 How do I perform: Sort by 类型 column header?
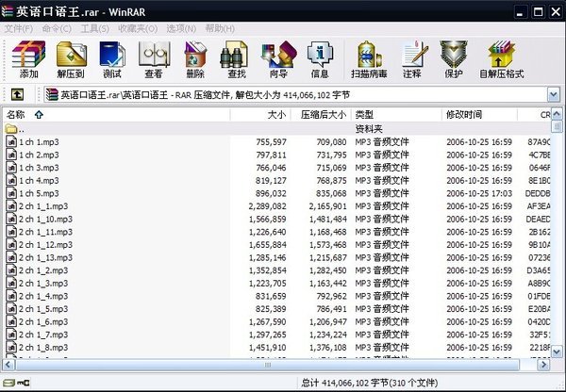click(x=396, y=115)
